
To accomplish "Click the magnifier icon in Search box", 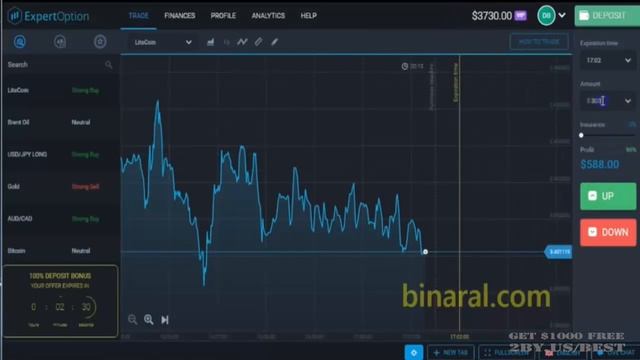I will click(108, 64).
